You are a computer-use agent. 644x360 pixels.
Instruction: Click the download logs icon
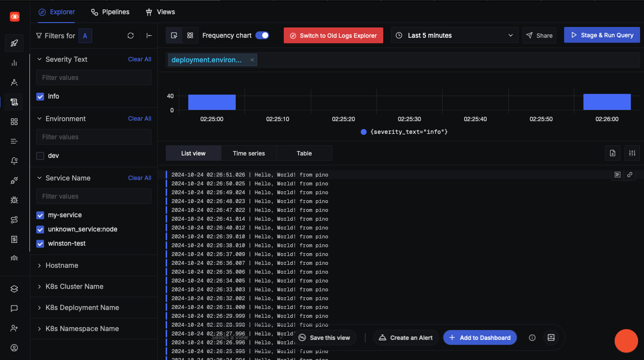[x=613, y=153]
